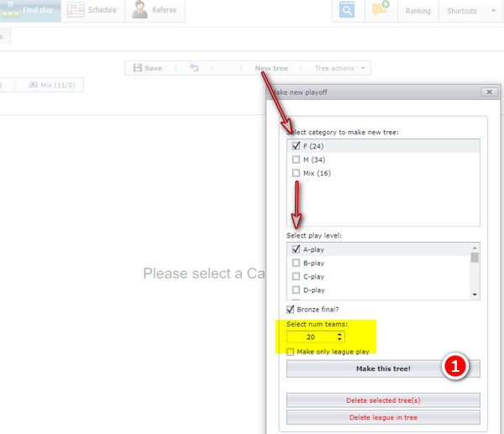Click the Referee person icon
504x434 pixels.
139,9
